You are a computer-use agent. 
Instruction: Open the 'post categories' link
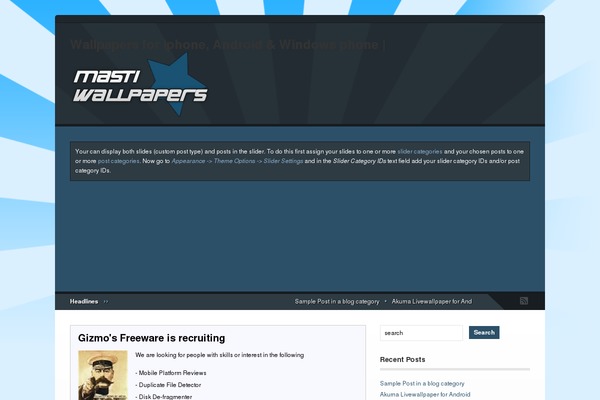coord(119,161)
